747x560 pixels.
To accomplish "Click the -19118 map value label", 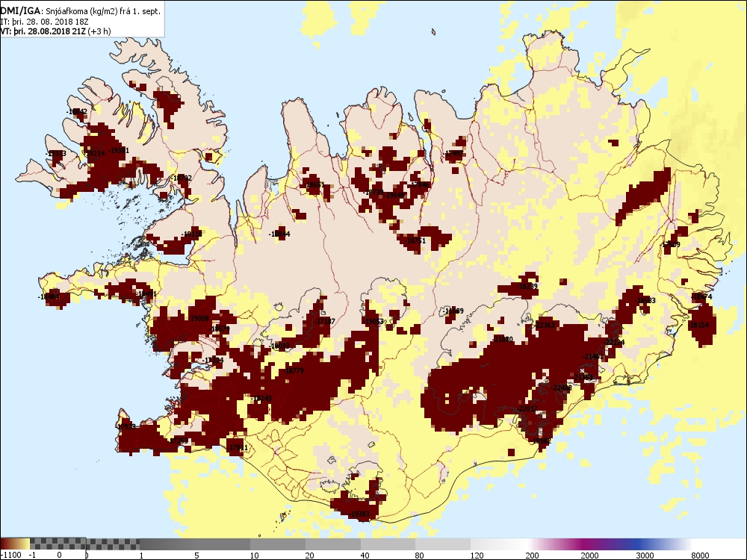I will tap(191, 234).
